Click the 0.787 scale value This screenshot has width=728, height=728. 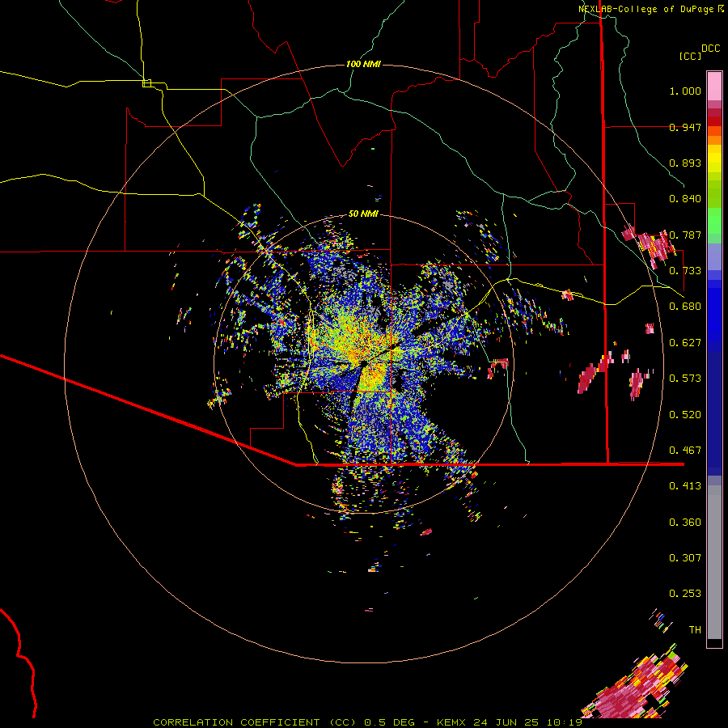pyautogui.click(x=685, y=235)
